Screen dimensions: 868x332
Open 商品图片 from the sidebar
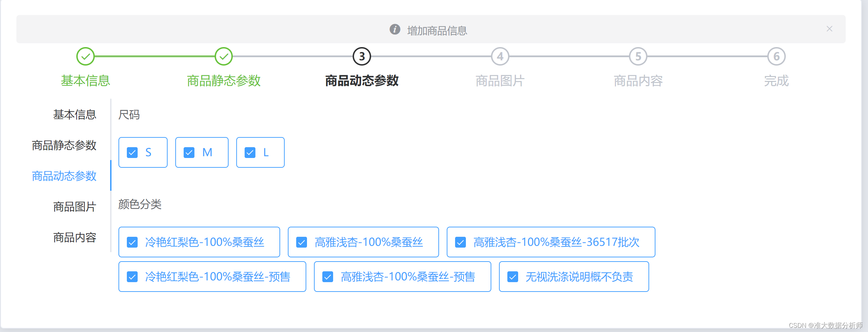point(75,206)
